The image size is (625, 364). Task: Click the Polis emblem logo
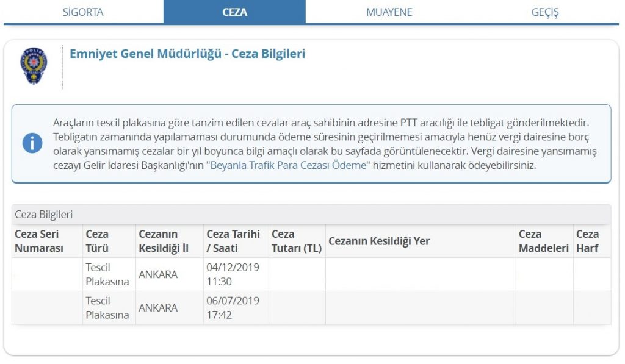[34, 66]
